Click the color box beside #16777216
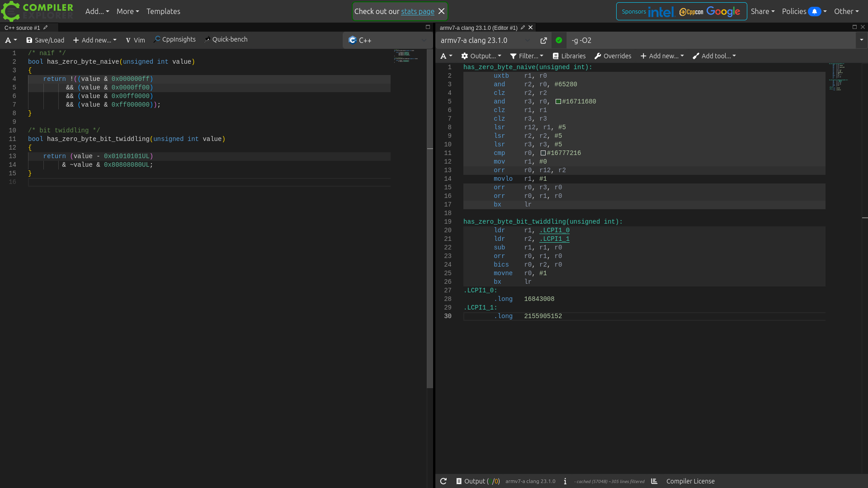 [543, 153]
